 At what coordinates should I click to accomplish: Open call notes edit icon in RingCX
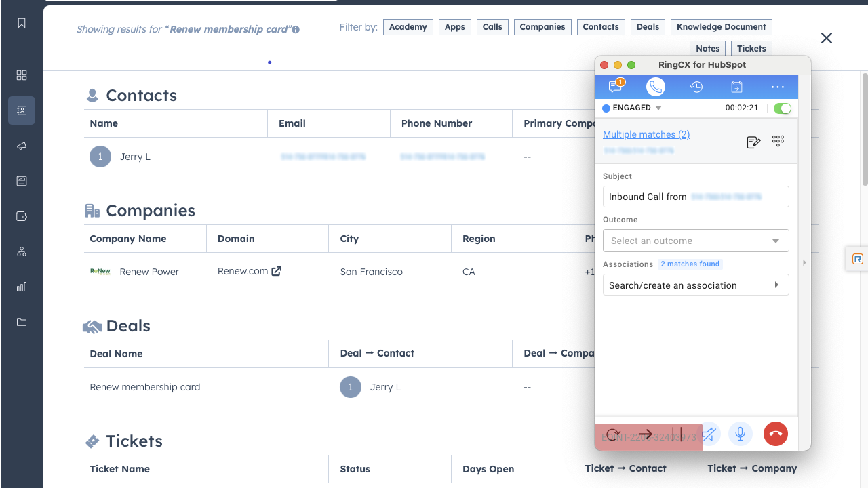pos(753,142)
